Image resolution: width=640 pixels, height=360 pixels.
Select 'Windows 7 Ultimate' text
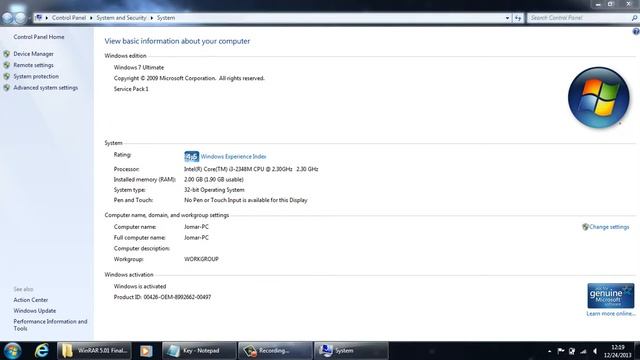139,68
